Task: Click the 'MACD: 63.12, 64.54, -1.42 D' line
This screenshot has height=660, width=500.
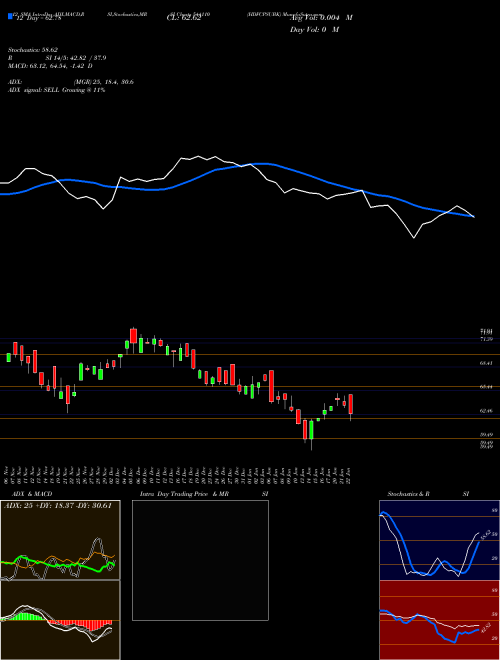Action: point(51,66)
